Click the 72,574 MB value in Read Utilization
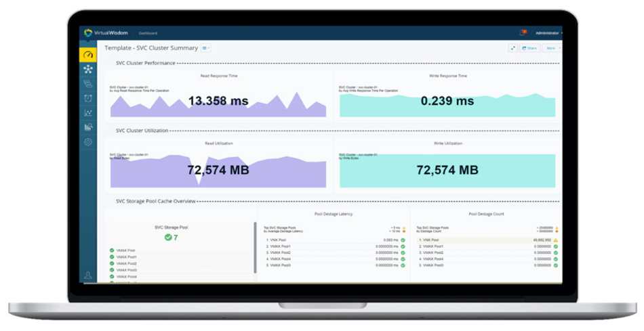This screenshot has height=331, width=644. pyautogui.click(x=218, y=170)
